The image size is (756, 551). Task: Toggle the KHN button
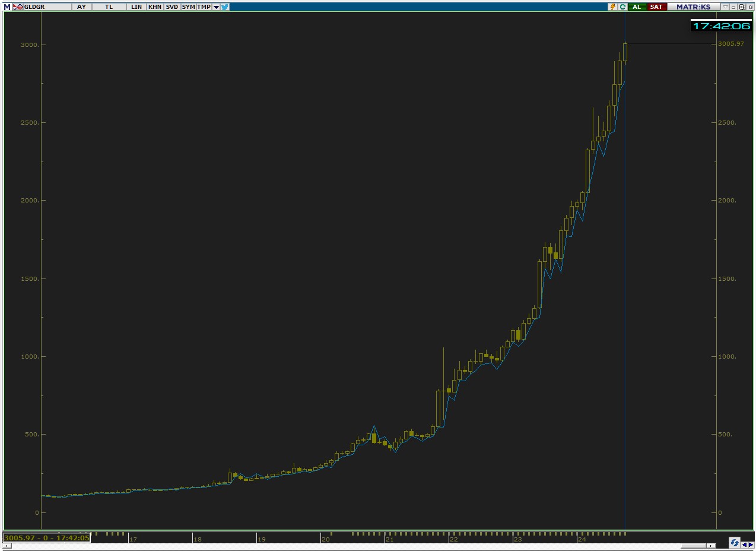point(155,7)
